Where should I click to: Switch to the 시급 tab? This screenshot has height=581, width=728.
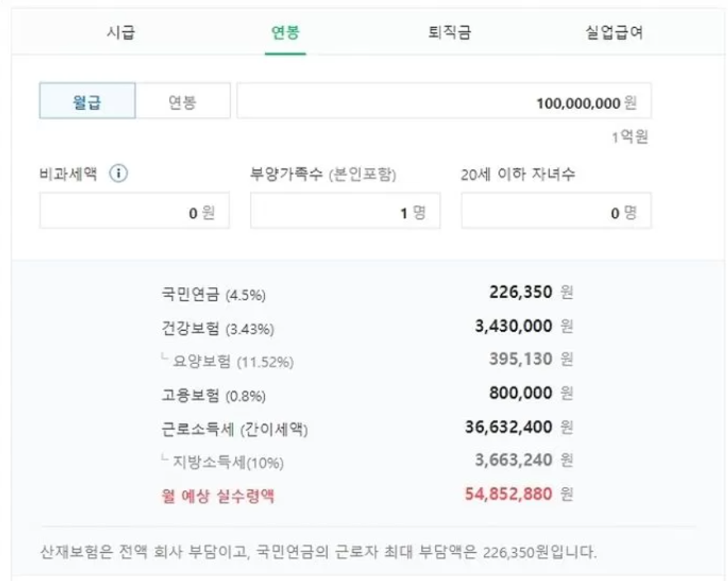pyautogui.click(x=121, y=34)
